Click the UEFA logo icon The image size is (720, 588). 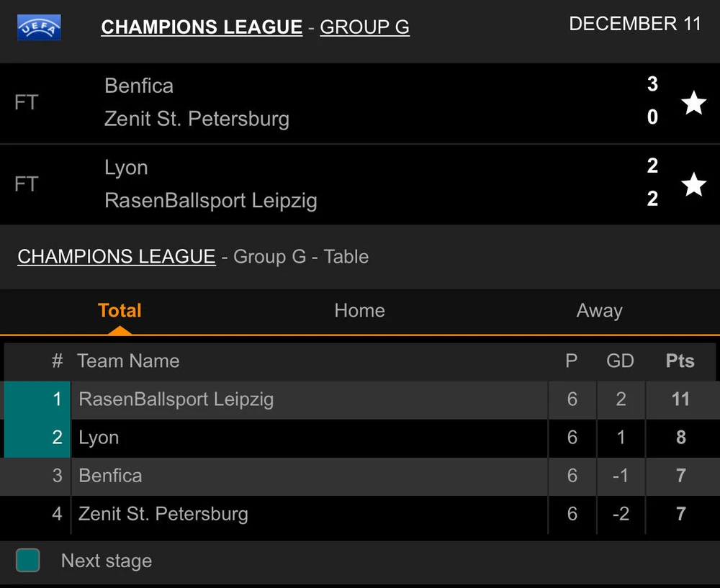tap(39, 27)
